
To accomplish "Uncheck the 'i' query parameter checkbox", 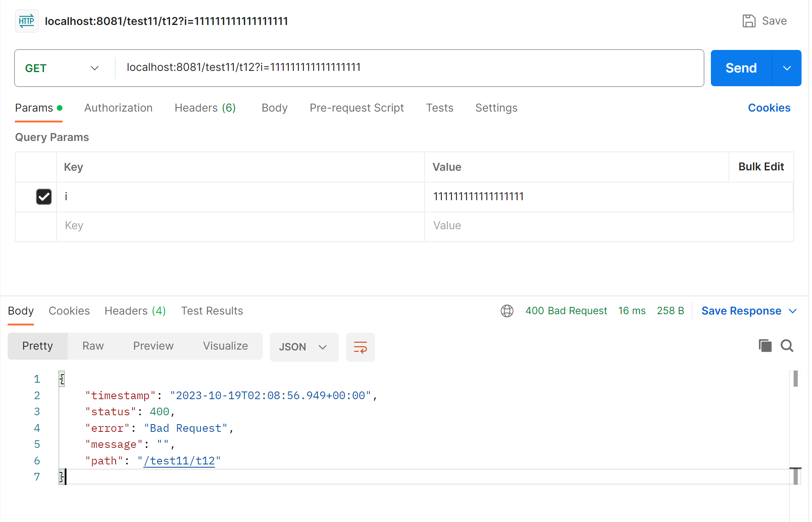I will pyautogui.click(x=44, y=197).
